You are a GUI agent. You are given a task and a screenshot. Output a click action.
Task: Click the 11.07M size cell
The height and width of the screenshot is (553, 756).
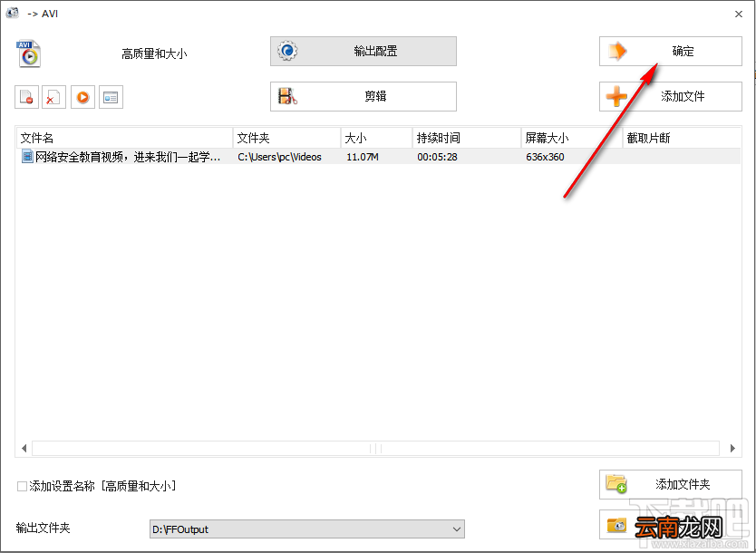[362, 157]
